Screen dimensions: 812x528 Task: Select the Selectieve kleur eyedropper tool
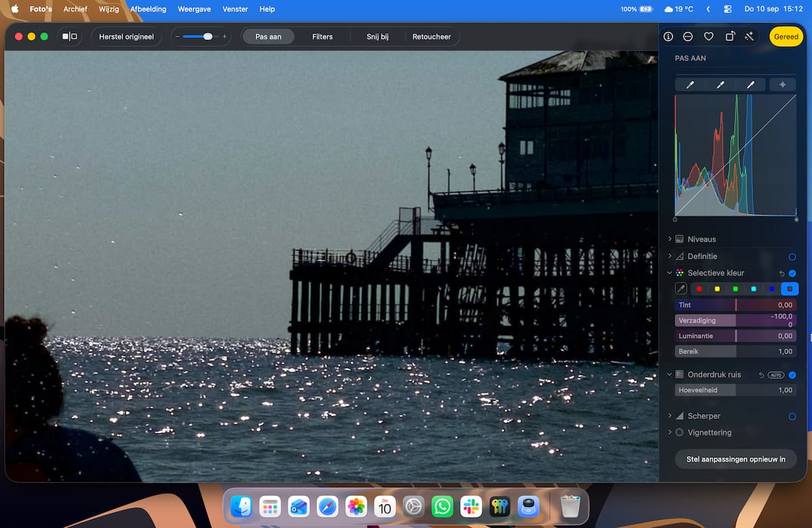tap(681, 289)
